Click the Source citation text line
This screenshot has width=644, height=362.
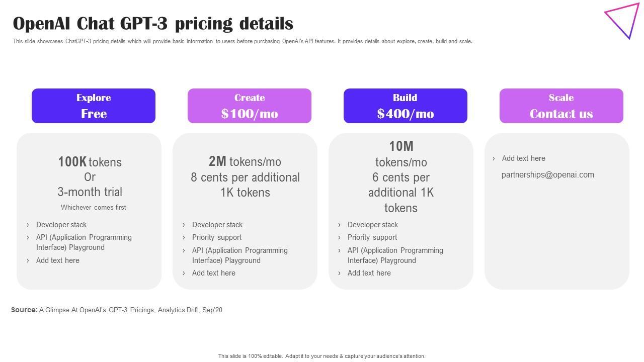pyautogui.click(x=117, y=310)
